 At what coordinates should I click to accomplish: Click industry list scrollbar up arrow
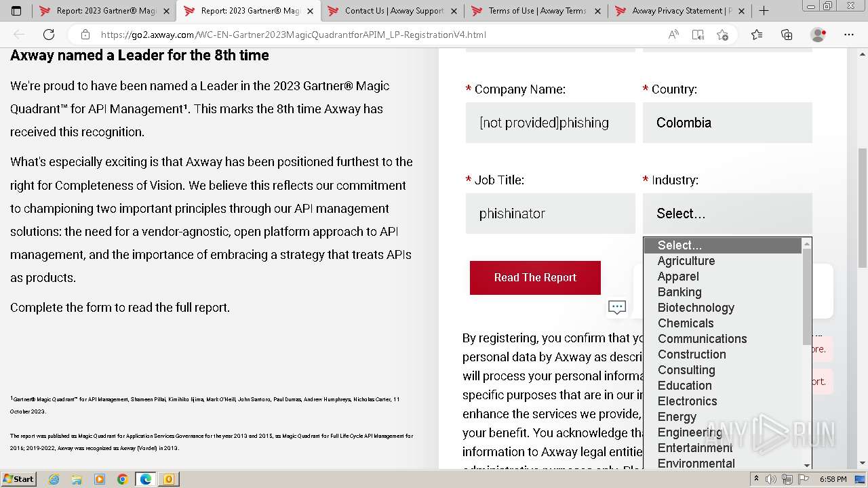(x=806, y=243)
